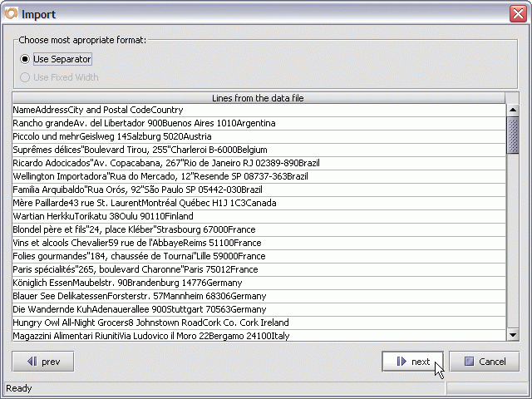
Task: Click the vertical scrollbar thumb
Action: [x=513, y=135]
